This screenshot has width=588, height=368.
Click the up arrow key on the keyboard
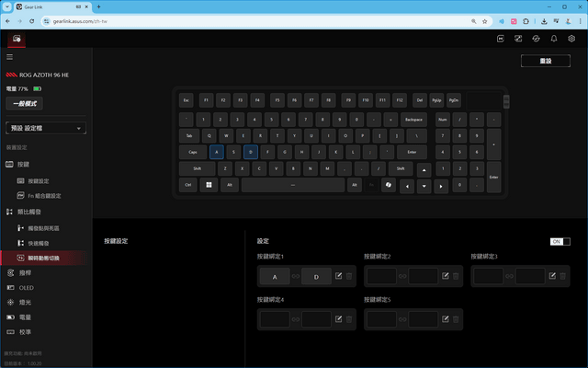click(424, 170)
